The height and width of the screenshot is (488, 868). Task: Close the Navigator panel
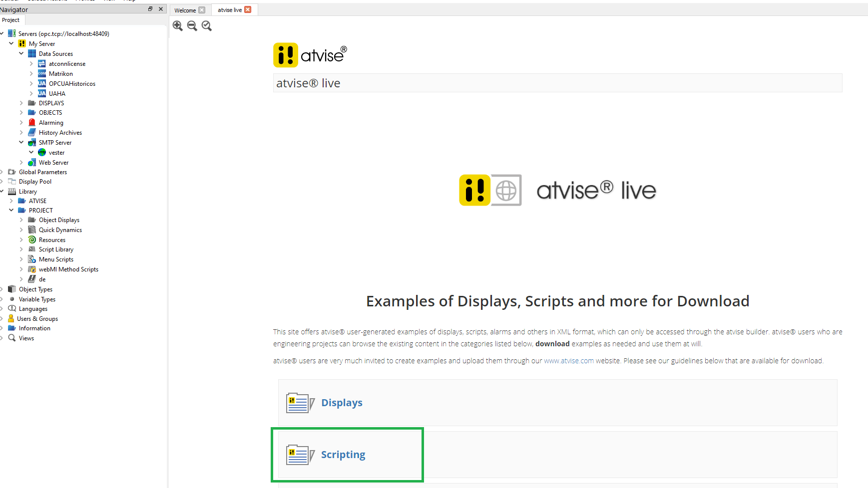click(x=161, y=9)
